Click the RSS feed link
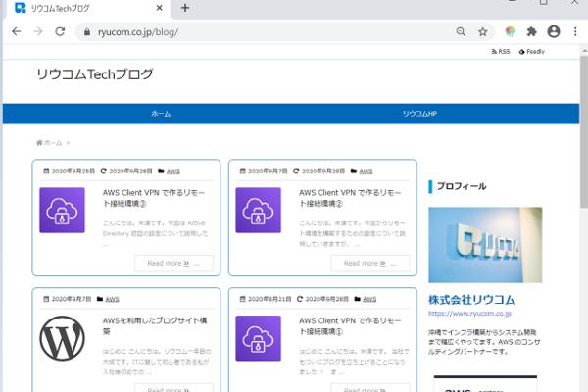Viewport: 588px width, 392px height. click(x=499, y=51)
